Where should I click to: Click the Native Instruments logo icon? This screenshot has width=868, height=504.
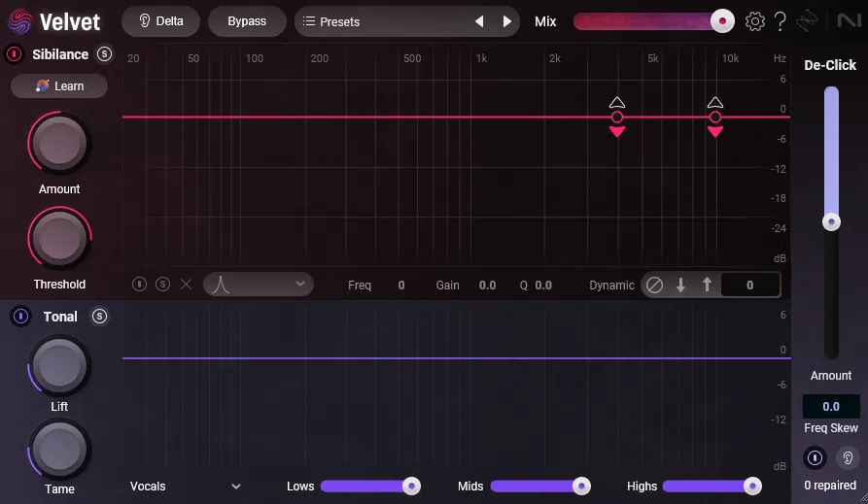848,21
